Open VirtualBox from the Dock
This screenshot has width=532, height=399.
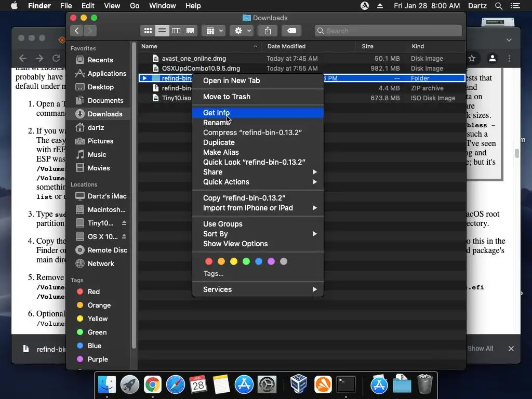click(x=299, y=384)
